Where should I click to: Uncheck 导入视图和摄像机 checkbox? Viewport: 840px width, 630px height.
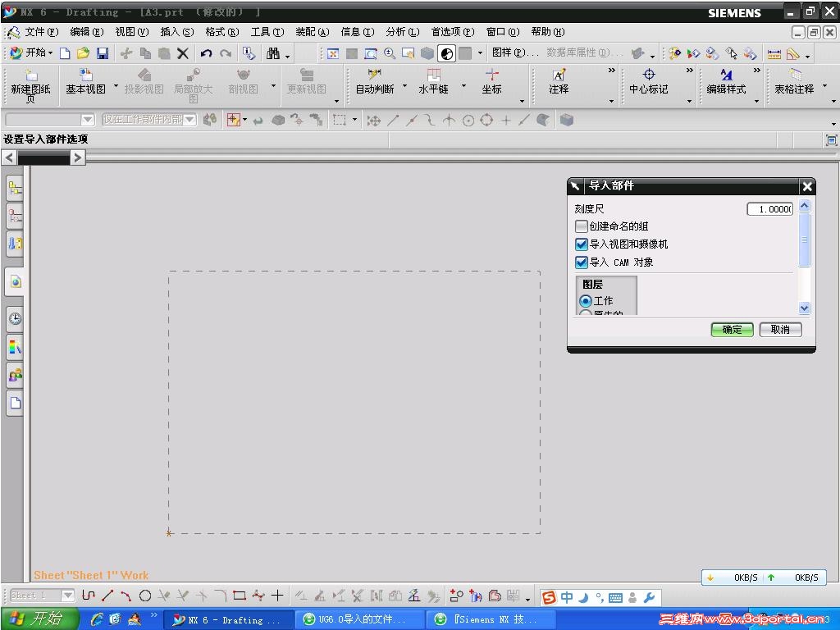[582, 244]
